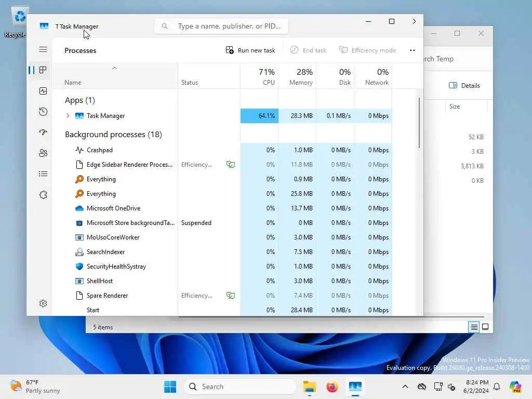Sort processes by Disk column
Image resolution: width=532 pixels, height=399 pixels.
coord(335,77)
